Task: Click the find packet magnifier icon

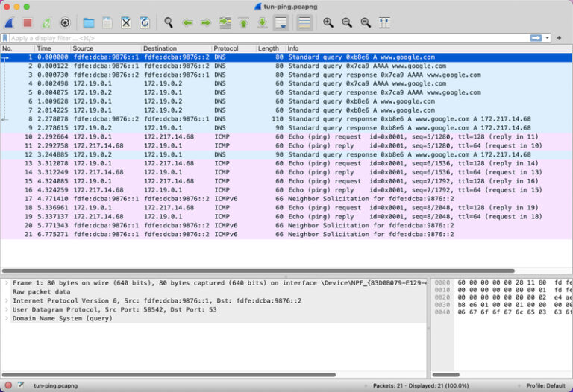Action: [x=169, y=23]
